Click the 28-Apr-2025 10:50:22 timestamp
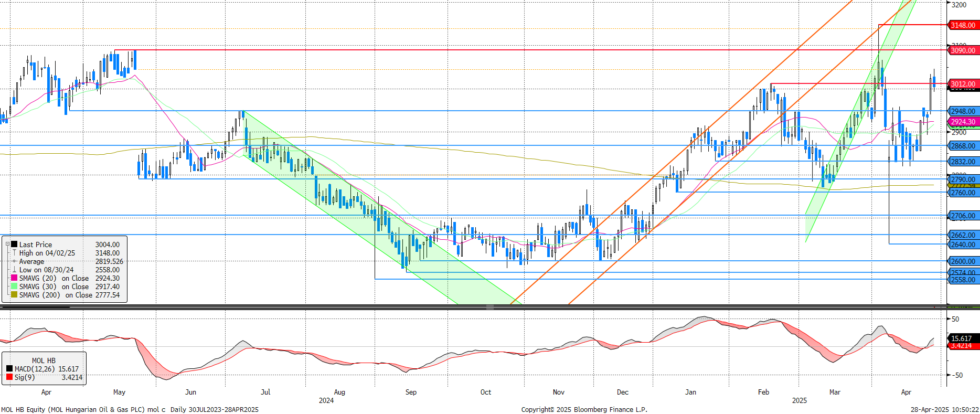The image size is (980, 414). tap(945, 409)
